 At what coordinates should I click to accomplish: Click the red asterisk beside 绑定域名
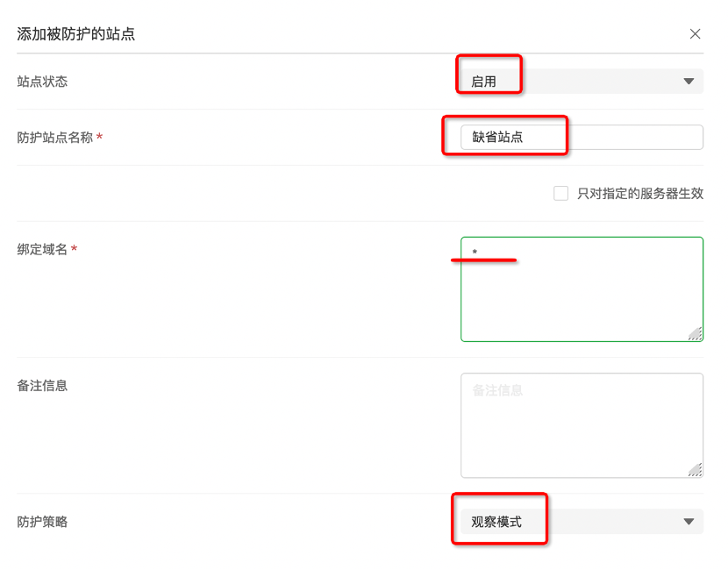coord(75,250)
